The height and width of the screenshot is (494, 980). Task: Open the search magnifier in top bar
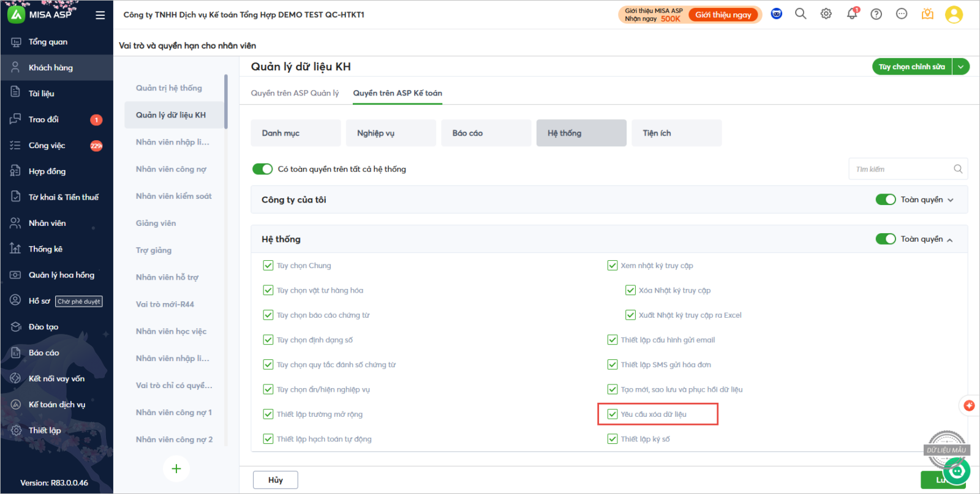pos(801,14)
